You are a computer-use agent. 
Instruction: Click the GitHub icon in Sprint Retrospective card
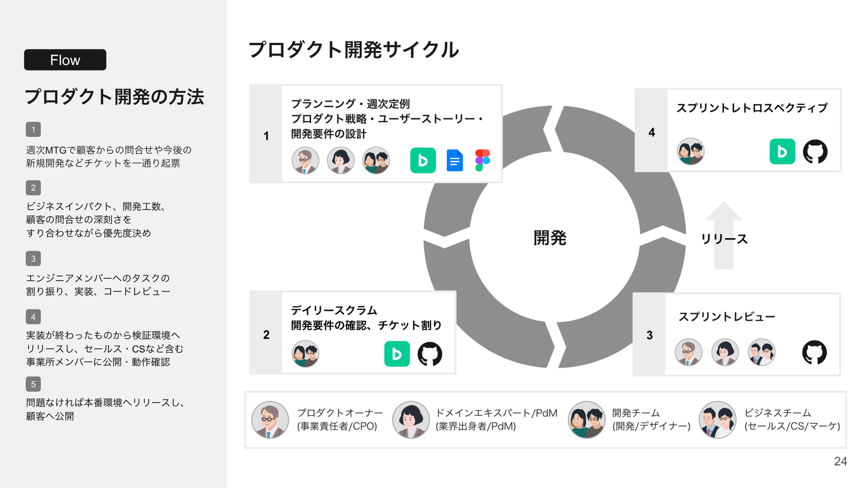(x=815, y=151)
